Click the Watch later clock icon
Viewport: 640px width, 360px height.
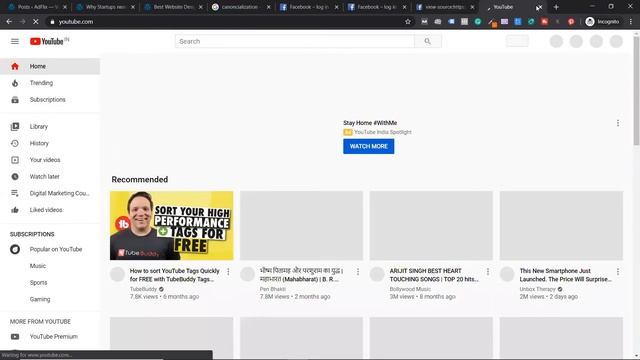coord(15,177)
